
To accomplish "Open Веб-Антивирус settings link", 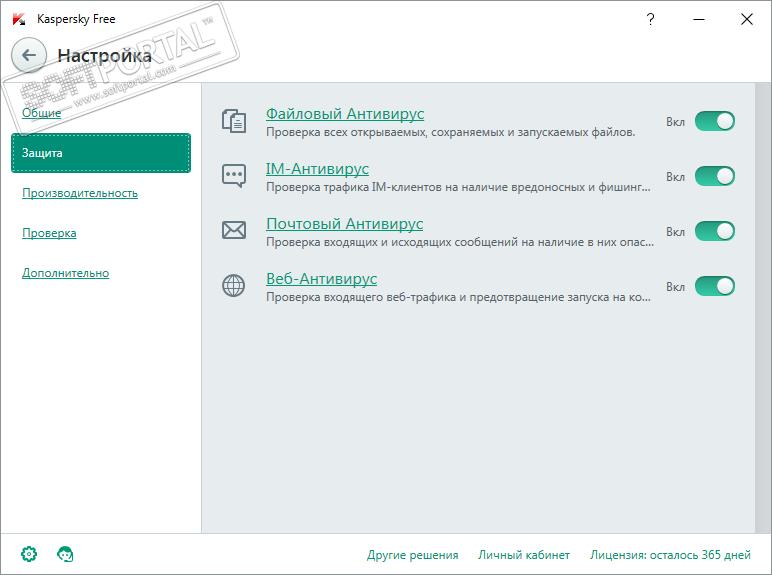I will coord(322,279).
